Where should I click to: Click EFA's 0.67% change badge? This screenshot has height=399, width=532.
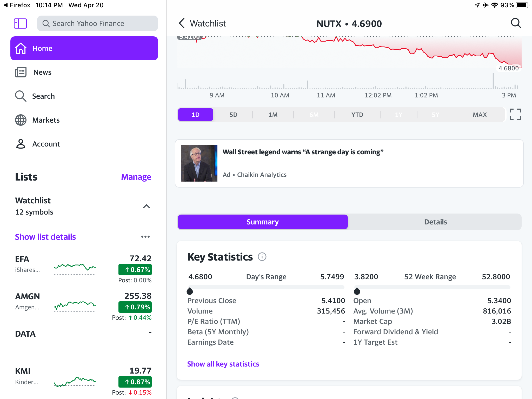[135, 270]
